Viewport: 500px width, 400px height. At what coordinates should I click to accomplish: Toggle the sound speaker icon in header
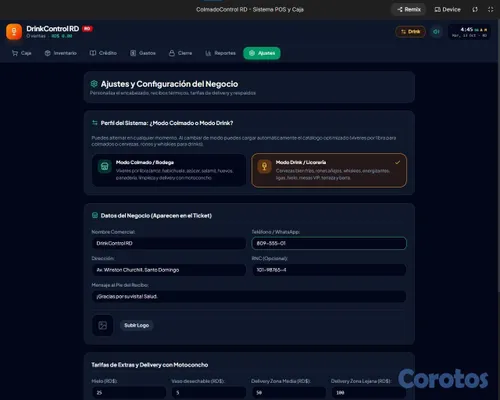coord(436,32)
